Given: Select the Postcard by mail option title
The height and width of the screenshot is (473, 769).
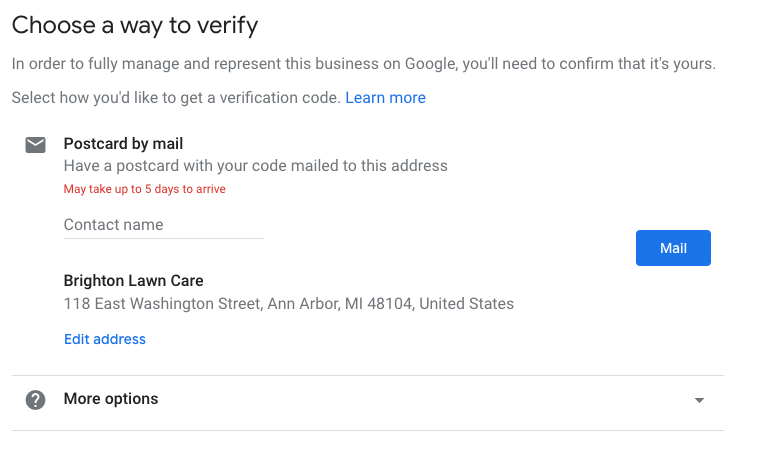Looking at the screenshot, I should [x=123, y=144].
